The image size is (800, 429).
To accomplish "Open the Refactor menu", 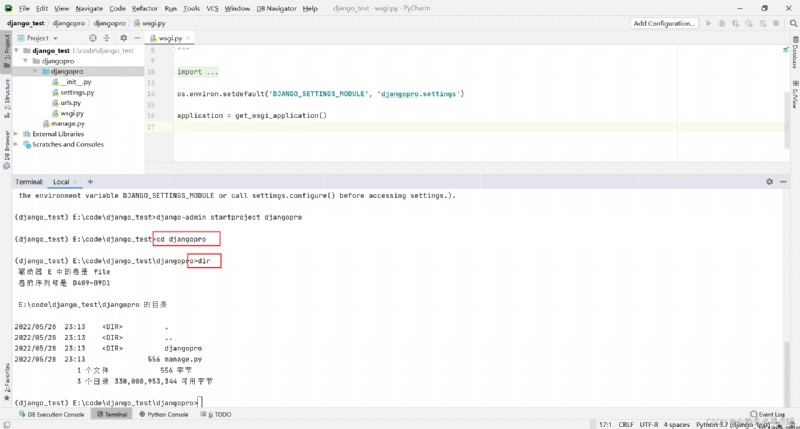I will 145,8.
